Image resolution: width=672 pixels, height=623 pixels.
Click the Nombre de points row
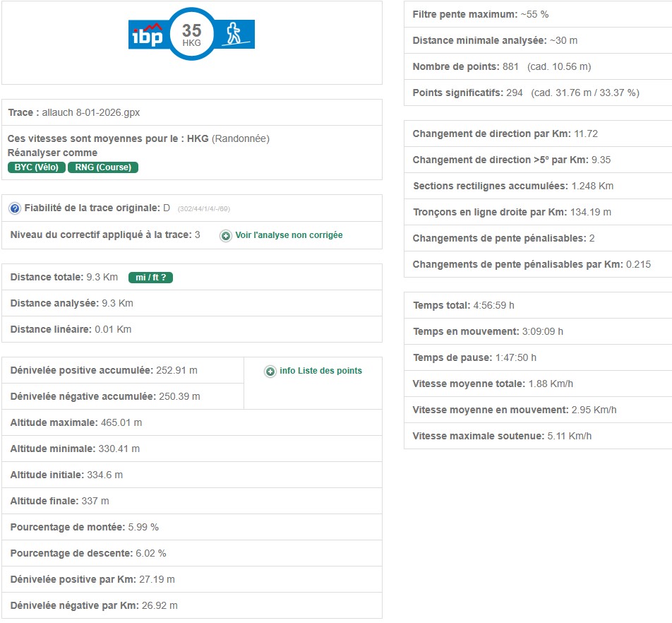click(536, 66)
